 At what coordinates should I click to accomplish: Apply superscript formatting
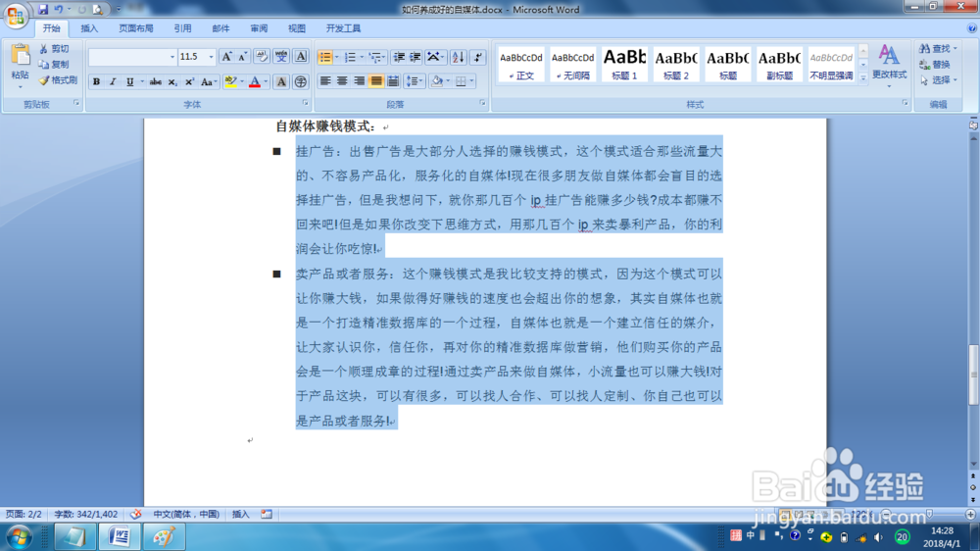click(189, 82)
